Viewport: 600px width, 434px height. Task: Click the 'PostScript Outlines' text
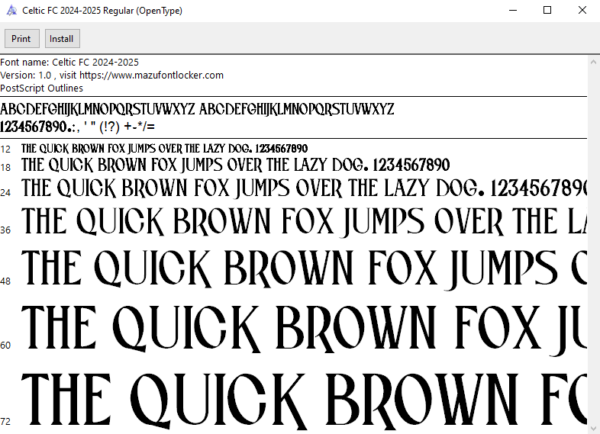pyautogui.click(x=41, y=88)
